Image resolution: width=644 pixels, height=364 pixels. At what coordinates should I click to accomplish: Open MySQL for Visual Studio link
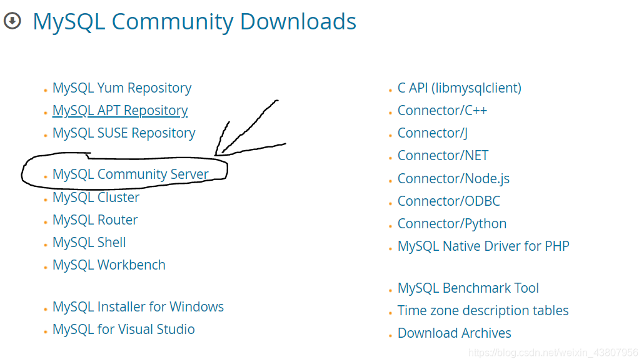tap(124, 330)
